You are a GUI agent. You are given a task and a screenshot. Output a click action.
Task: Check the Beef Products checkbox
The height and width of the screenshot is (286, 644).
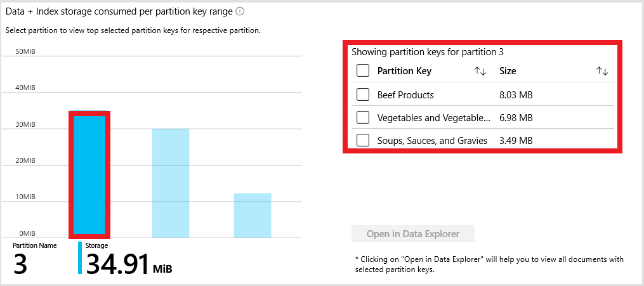(363, 94)
